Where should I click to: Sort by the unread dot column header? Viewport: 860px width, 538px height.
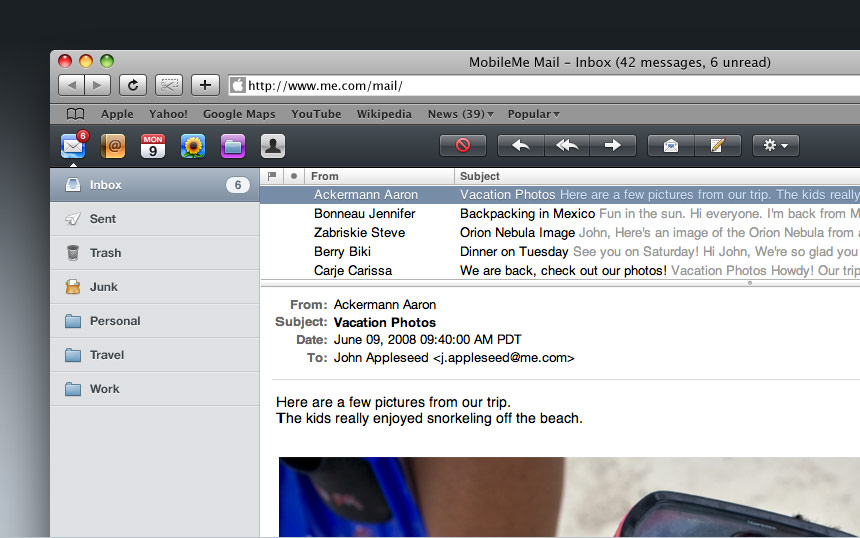tap(294, 176)
